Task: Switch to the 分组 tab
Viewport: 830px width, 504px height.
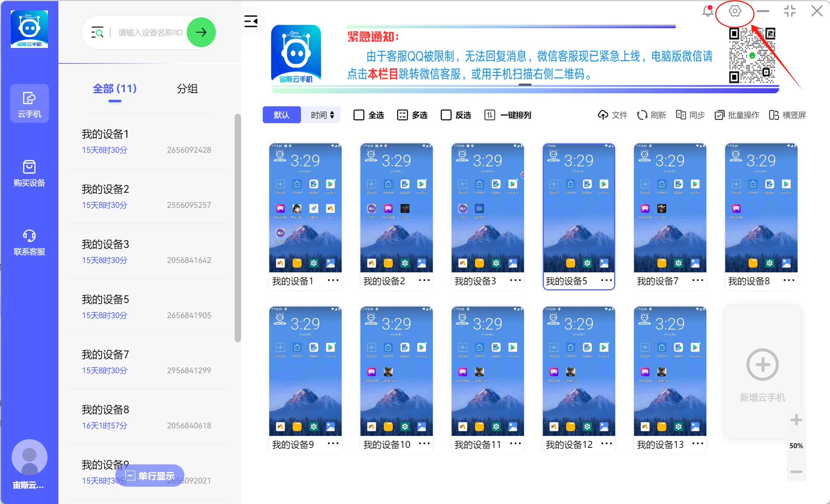Action: click(187, 89)
